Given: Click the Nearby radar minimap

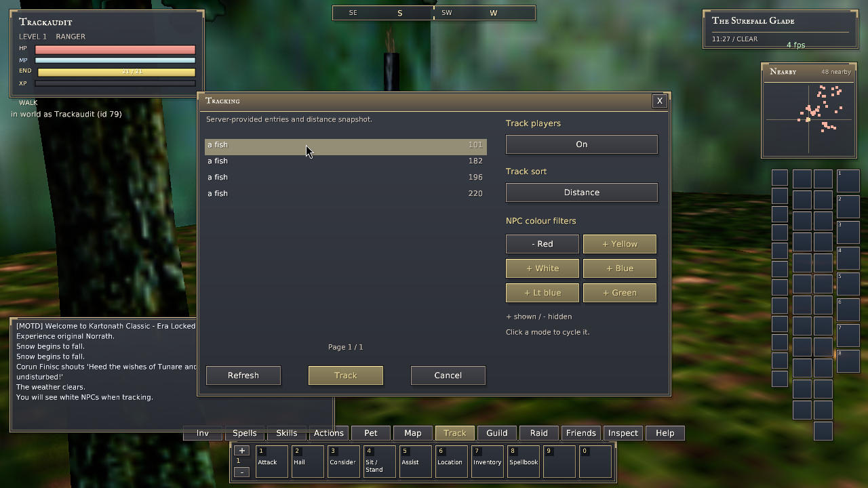Looking at the screenshot, I should (808, 120).
